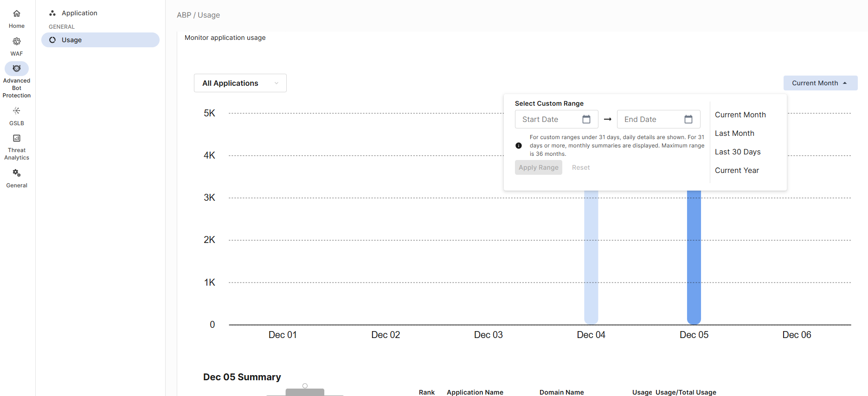868x396 pixels.
Task: Click the Application header icon
Action: click(52, 13)
